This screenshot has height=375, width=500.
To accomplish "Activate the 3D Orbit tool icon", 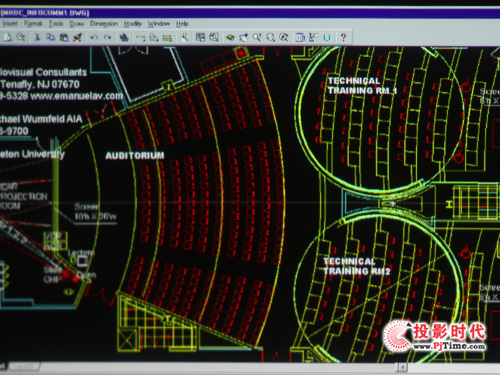I will coord(230,37).
